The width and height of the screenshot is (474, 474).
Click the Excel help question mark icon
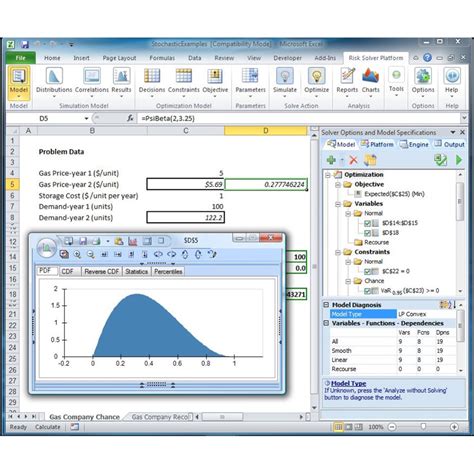tap(427, 58)
